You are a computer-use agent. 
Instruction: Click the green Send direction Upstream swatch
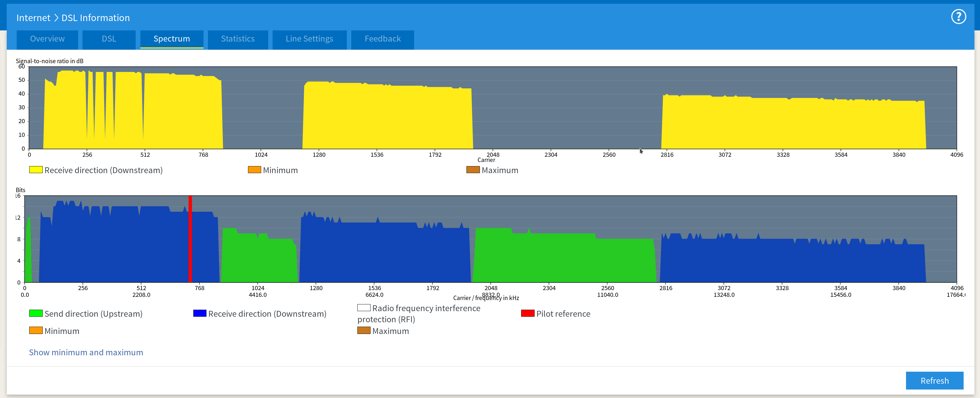click(x=36, y=313)
